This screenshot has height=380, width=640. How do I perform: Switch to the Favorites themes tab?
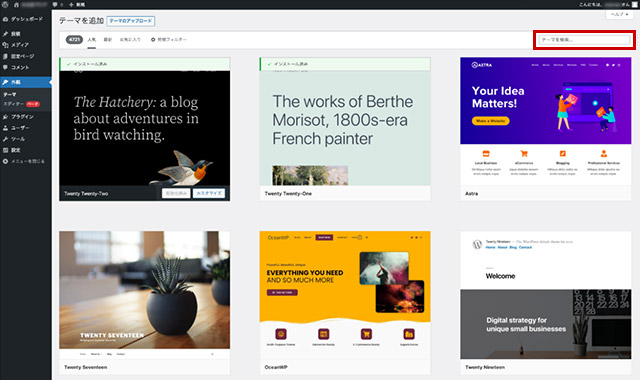click(130, 40)
